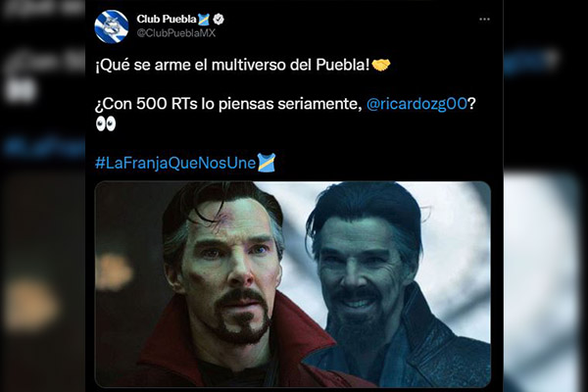The width and height of the screenshot is (588, 392).
Task: Click the blurred background left of tweet
Action: (42, 196)
